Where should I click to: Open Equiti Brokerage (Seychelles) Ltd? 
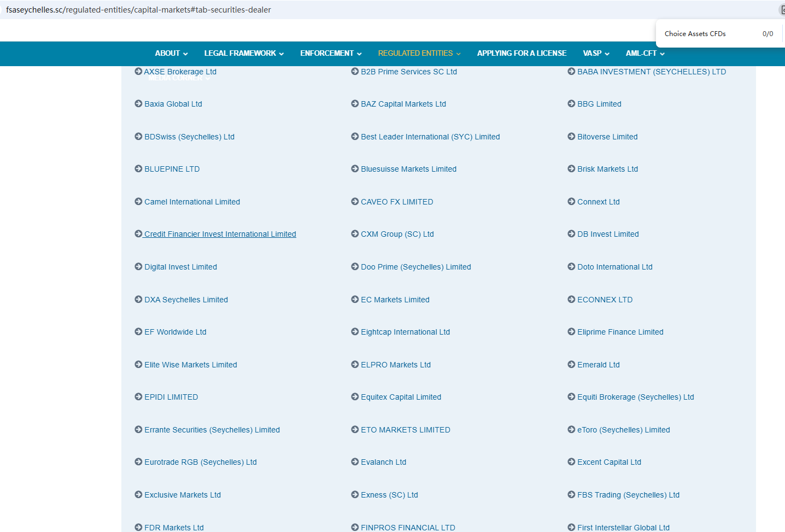636,397
